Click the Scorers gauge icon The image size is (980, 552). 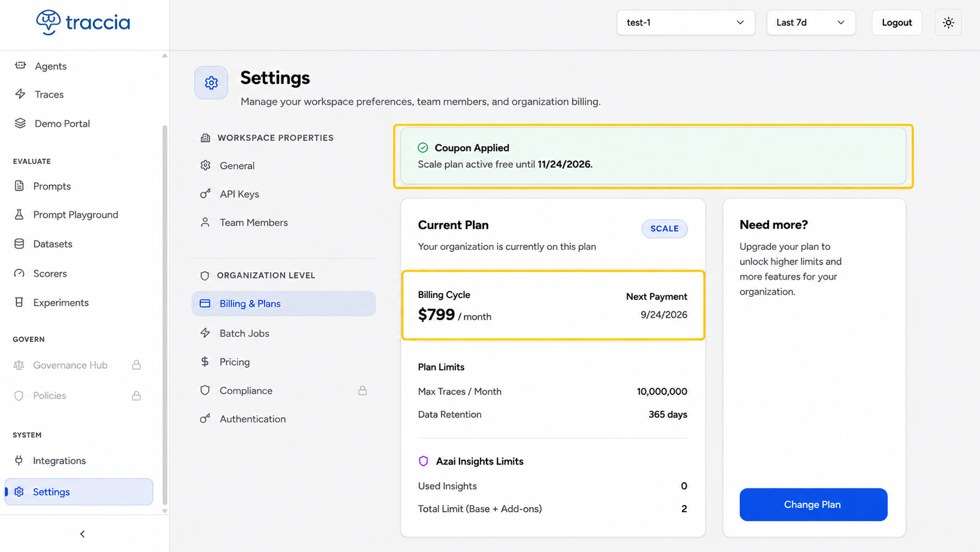19,273
